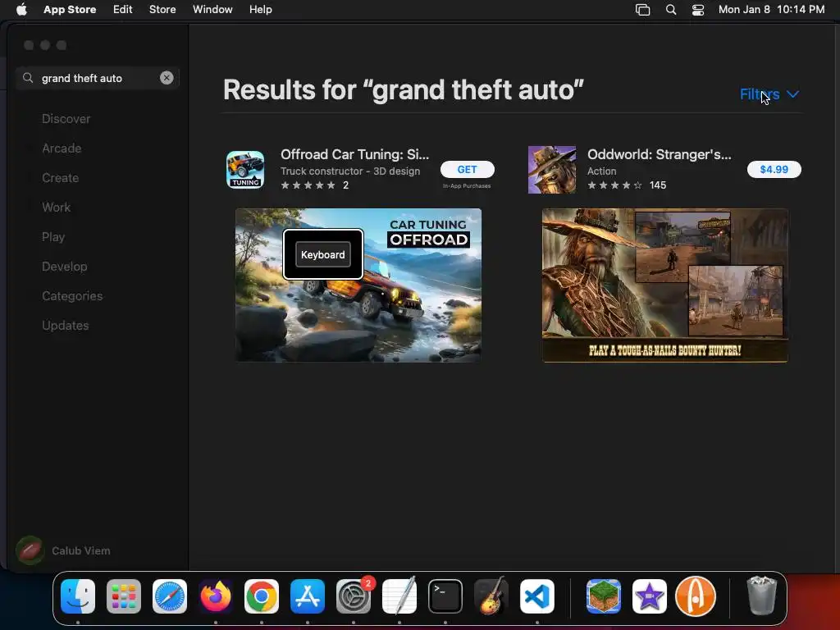840x630 pixels.
Task: Go to the Discover section
Action: pos(66,119)
